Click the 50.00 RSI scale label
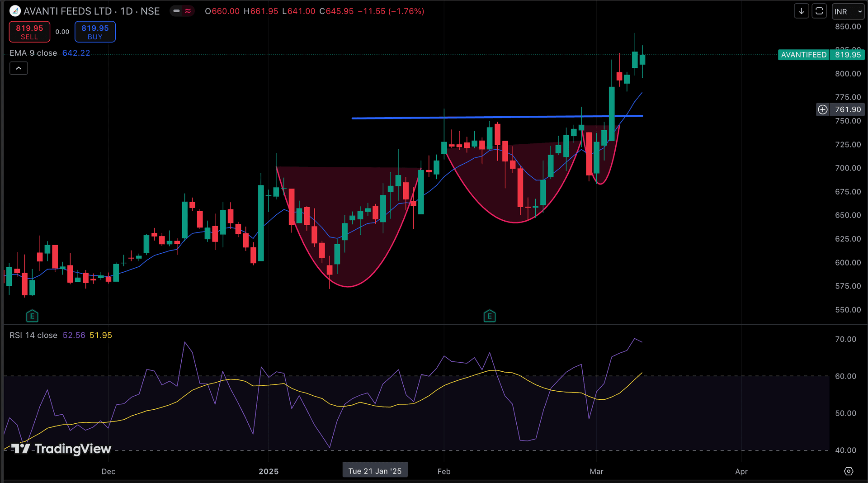This screenshot has width=868, height=483. (x=846, y=413)
